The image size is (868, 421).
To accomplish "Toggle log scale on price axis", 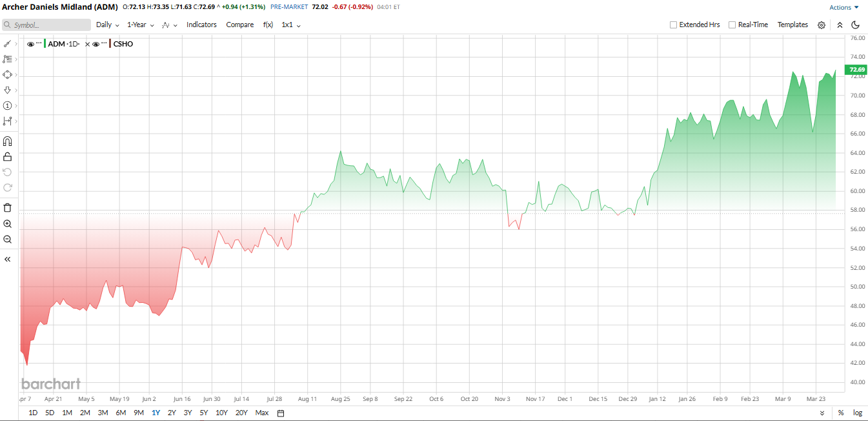I will pos(857,413).
